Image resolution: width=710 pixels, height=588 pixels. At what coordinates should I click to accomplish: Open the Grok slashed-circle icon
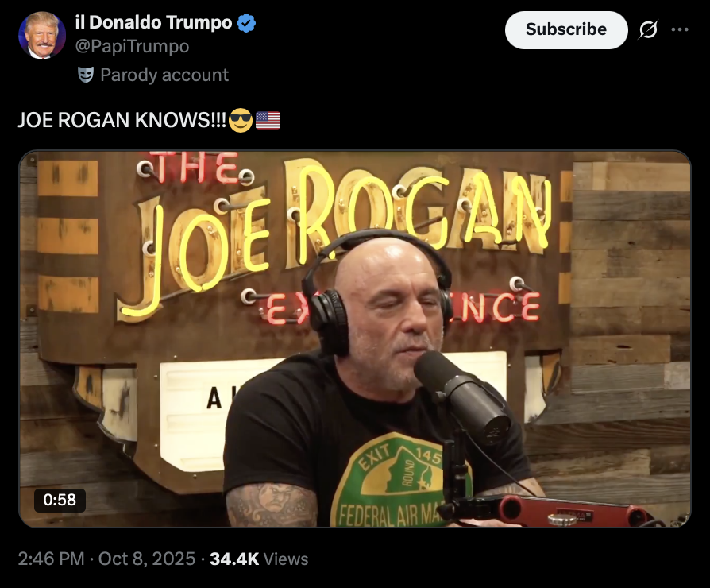[648, 30]
